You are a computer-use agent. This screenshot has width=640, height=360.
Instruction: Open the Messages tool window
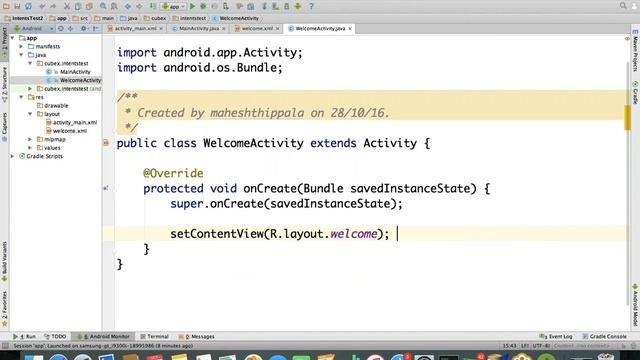click(196, 337)
